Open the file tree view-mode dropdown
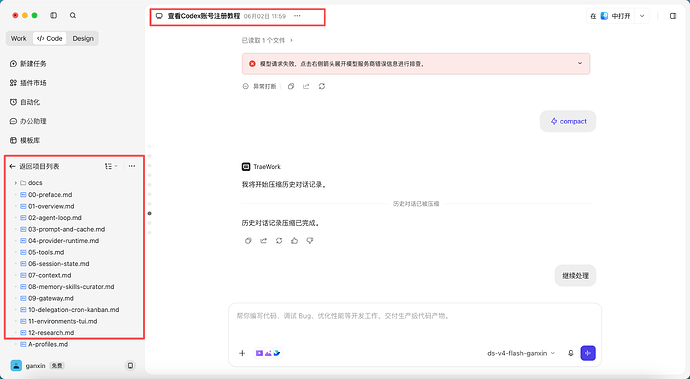Screen dimensions: 690x379 coord(111,166)
